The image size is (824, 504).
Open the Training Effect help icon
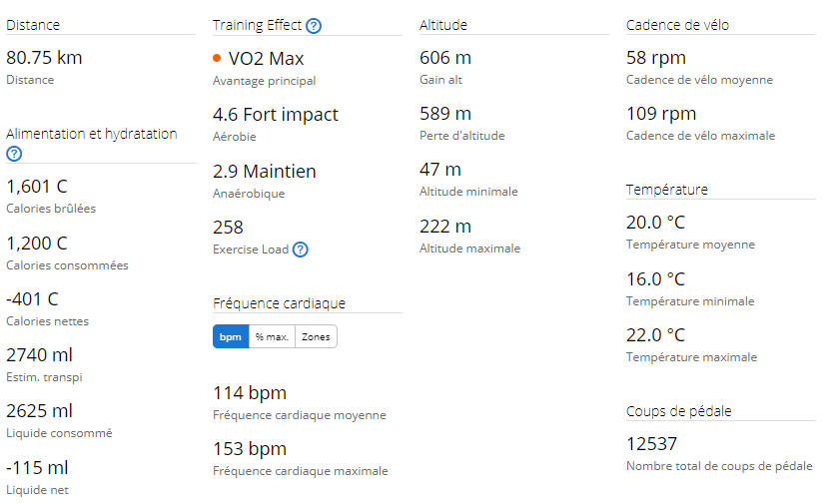click(314, 26)
